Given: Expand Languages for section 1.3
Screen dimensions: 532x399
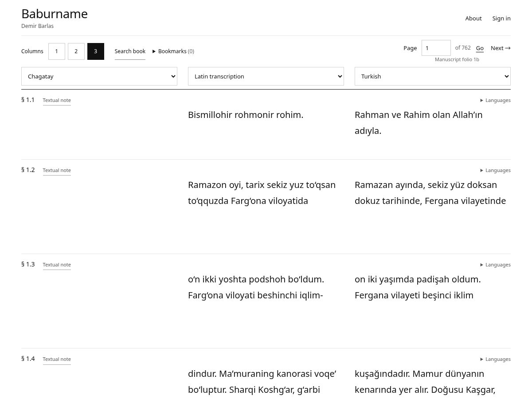Looking at the screenshot, I should pos(495,265).
